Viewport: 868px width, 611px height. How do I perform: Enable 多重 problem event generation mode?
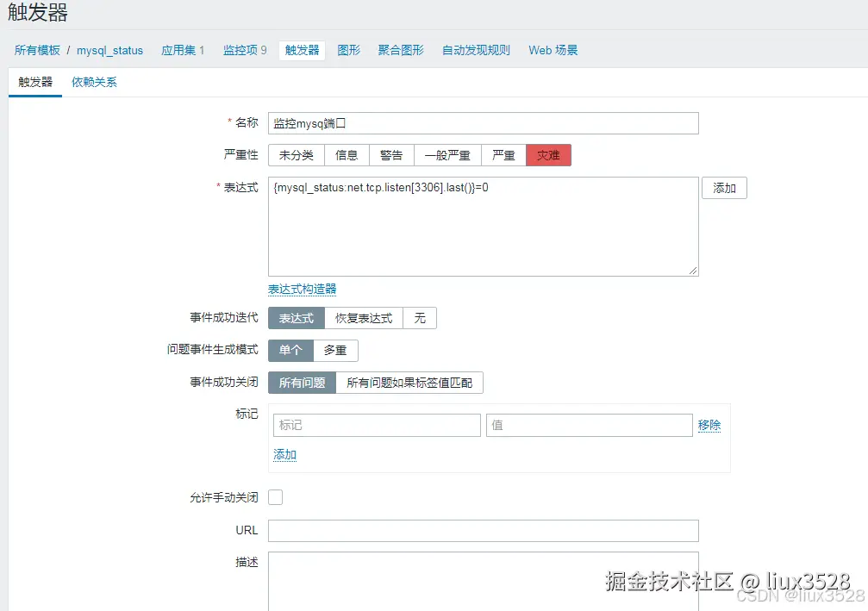[335, 350]
